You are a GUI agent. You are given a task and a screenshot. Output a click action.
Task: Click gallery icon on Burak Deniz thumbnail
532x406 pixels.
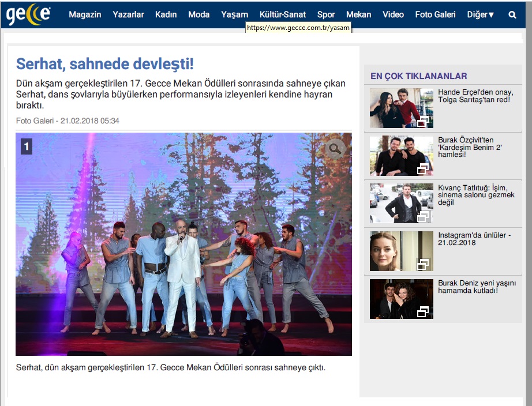423,311
